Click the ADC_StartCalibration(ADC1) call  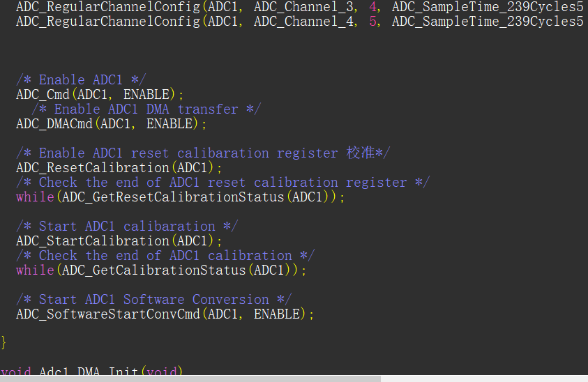pos(119,240)
